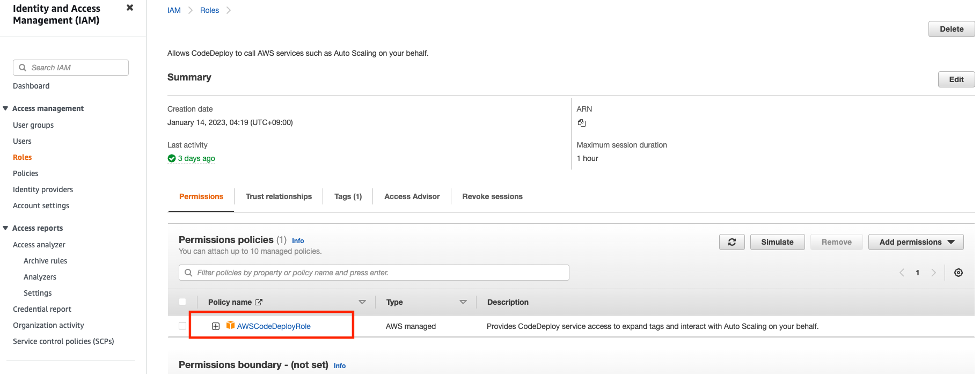Click the 1 hour session duration value
Viewport: 980px width, 374px height.
click(x=587, y=158)
